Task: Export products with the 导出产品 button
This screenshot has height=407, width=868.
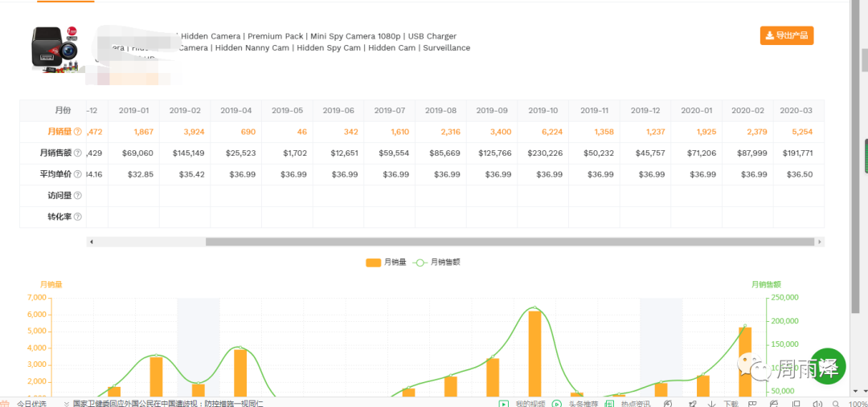Action: [x=787, y=35]
